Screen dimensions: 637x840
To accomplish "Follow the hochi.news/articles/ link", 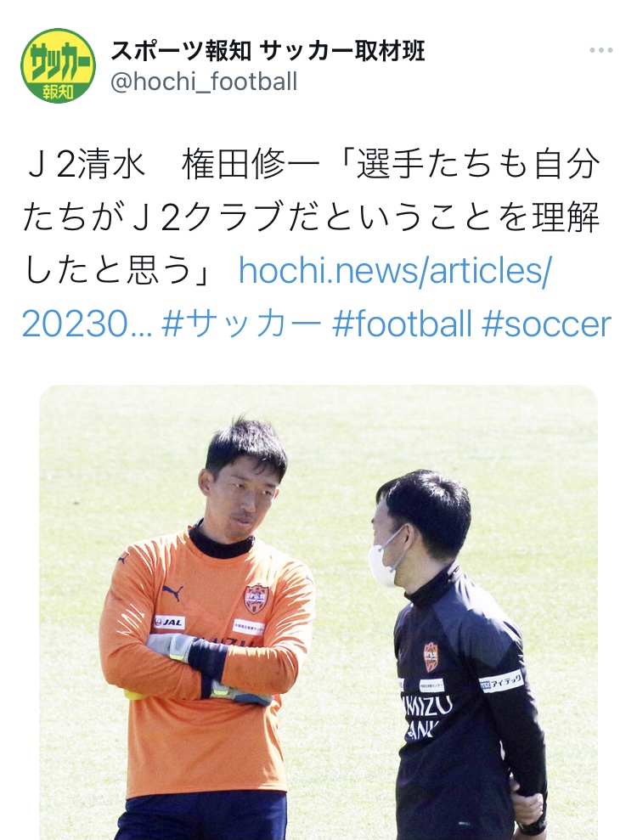I will 394,271.
